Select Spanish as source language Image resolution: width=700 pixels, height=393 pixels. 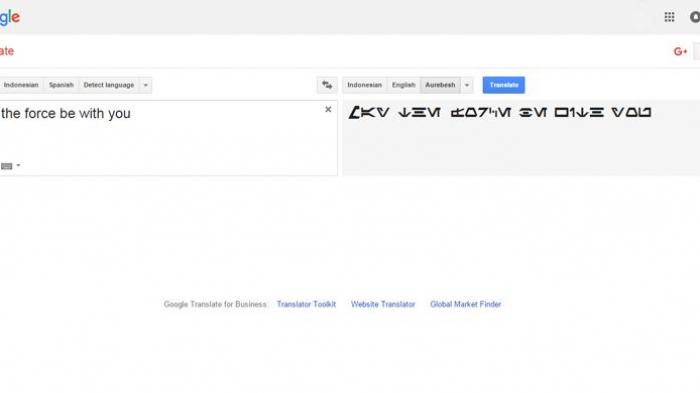tap(61, 85)
